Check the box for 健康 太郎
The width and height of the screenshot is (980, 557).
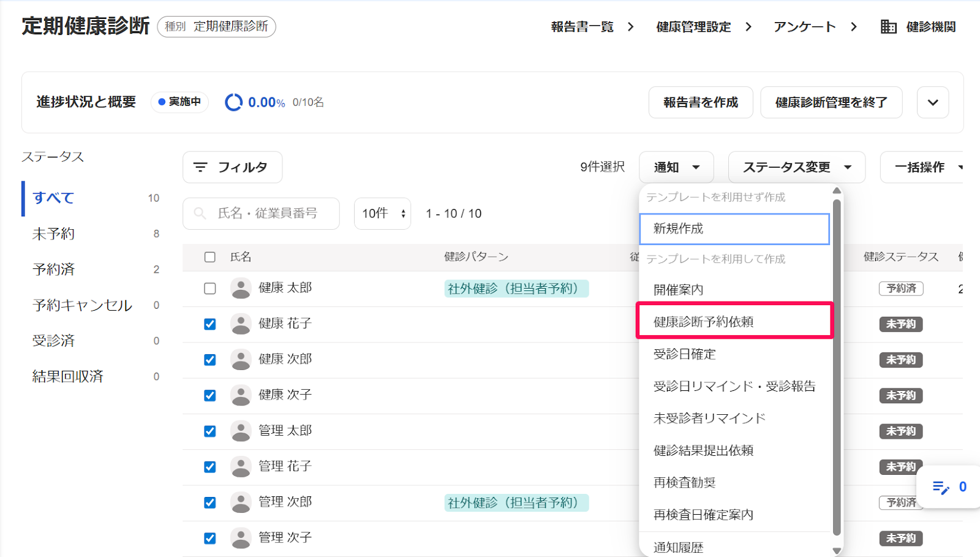point(210,288)
